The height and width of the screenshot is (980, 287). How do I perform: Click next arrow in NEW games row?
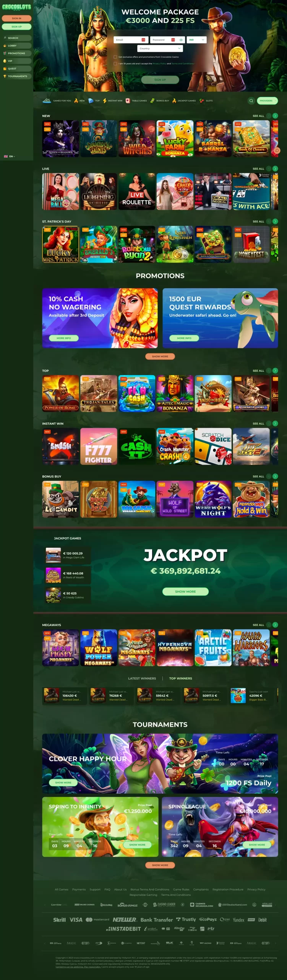click(275, 116)
